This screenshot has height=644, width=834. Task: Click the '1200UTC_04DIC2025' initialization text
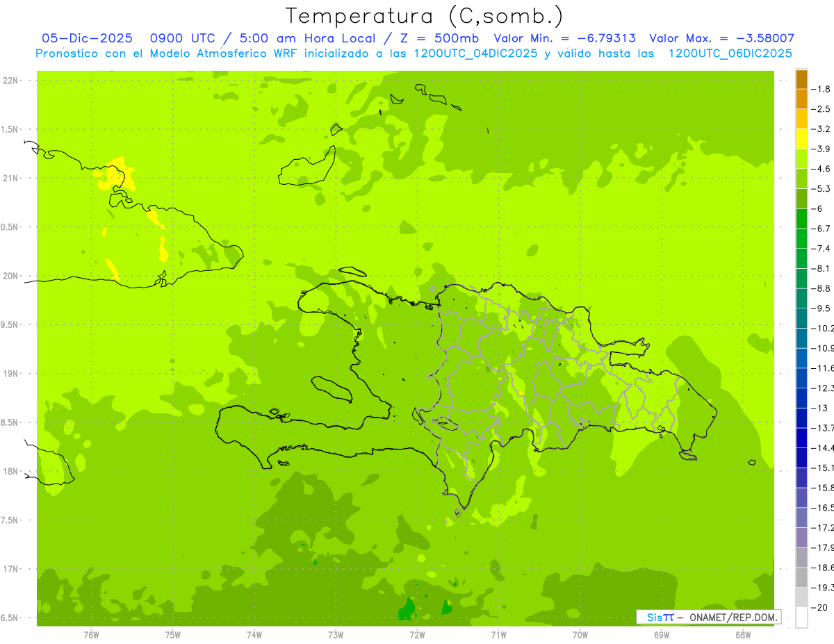coord(476,53)
